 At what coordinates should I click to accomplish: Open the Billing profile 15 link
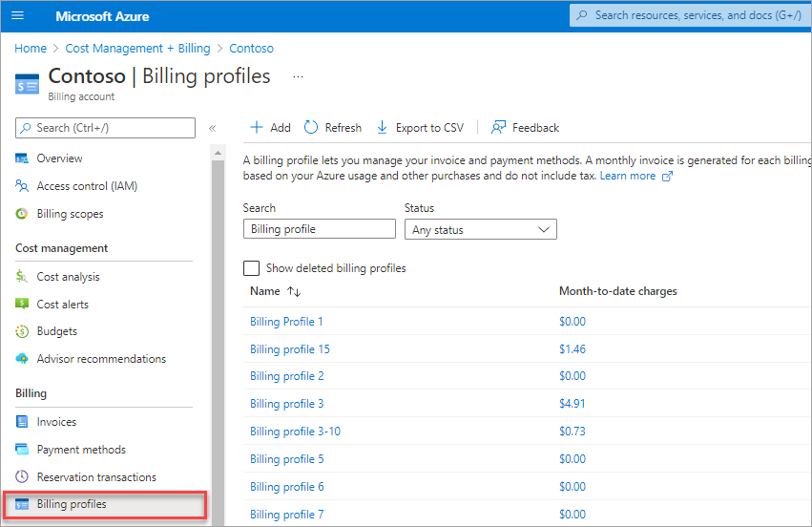click(290, 349)
